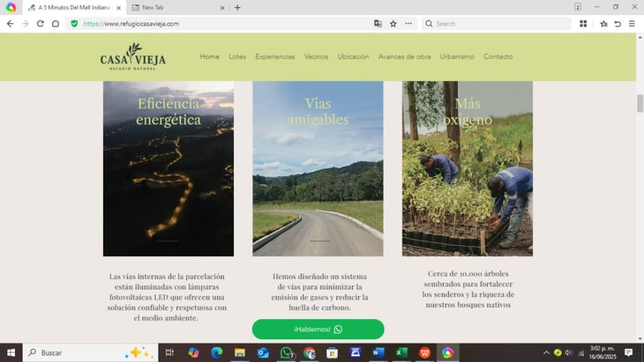Click the Casa Vieja logo

click(x=133, y=56)
